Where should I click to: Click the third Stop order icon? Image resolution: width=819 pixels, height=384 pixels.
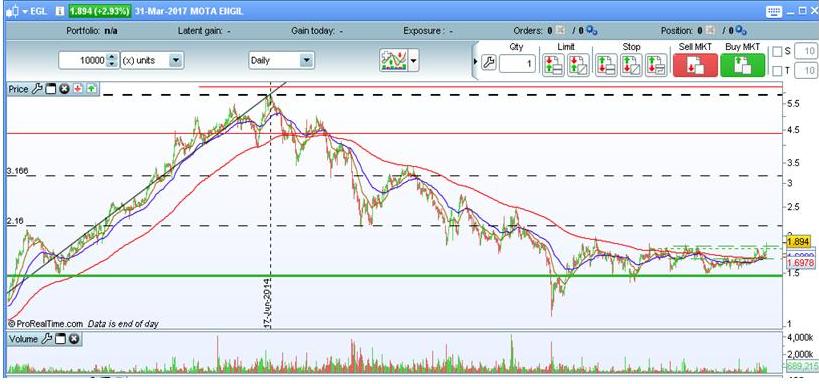pos(656,65)
